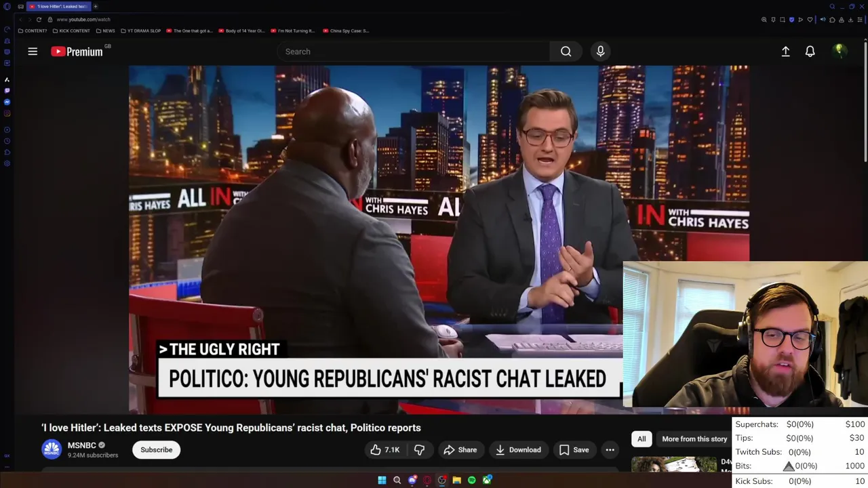
Task: Subscribe to MSNBC channel
Action: point(156,449)
